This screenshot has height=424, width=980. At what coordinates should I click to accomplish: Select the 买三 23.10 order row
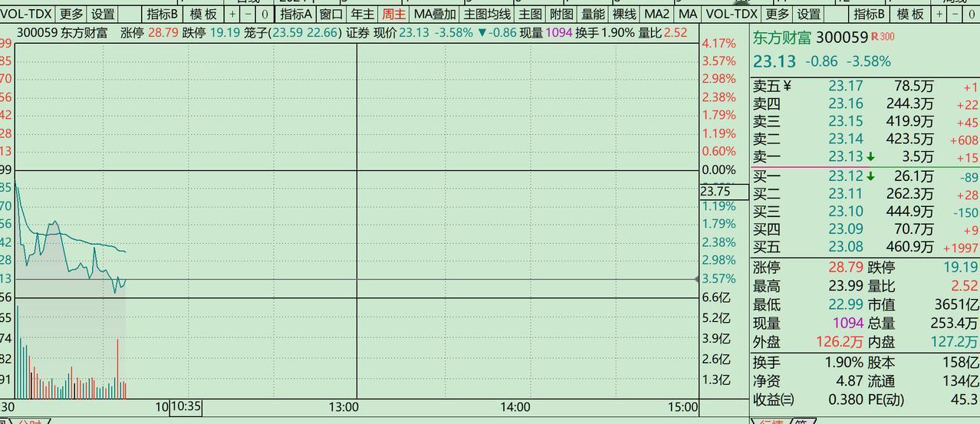(x=866, y=212)
